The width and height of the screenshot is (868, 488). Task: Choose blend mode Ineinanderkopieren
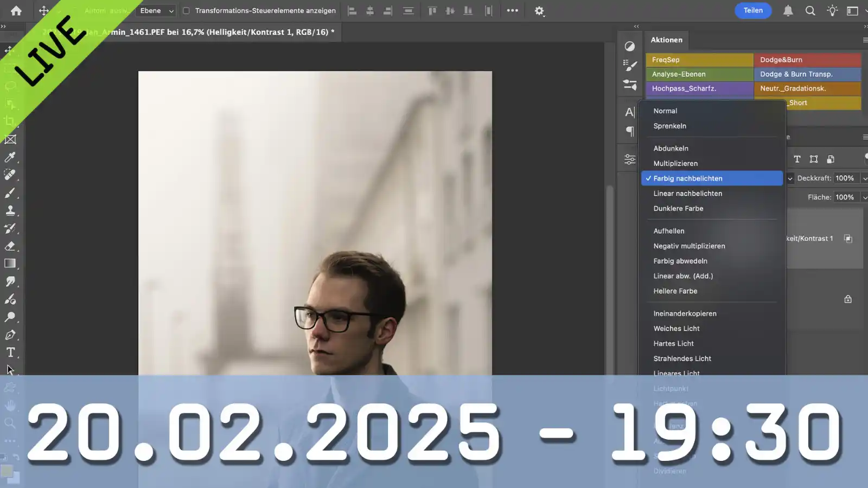pyautogui.click(x=712, y=313)
